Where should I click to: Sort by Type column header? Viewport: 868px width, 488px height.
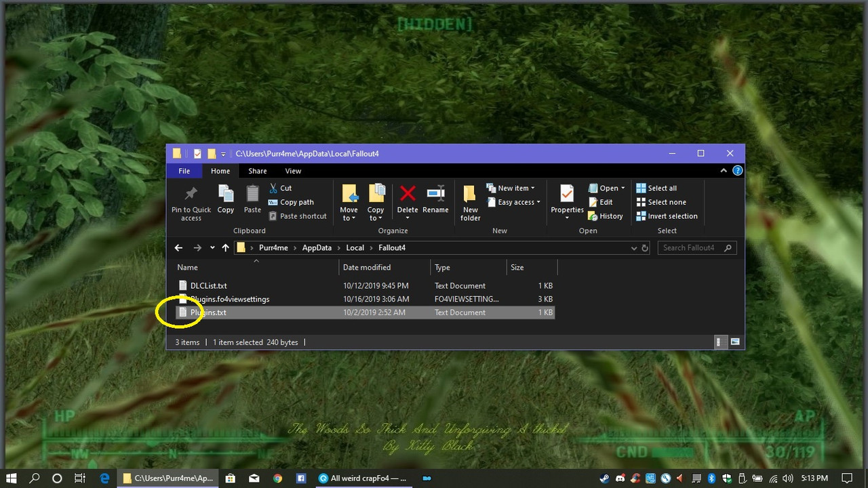click(468, 267)
